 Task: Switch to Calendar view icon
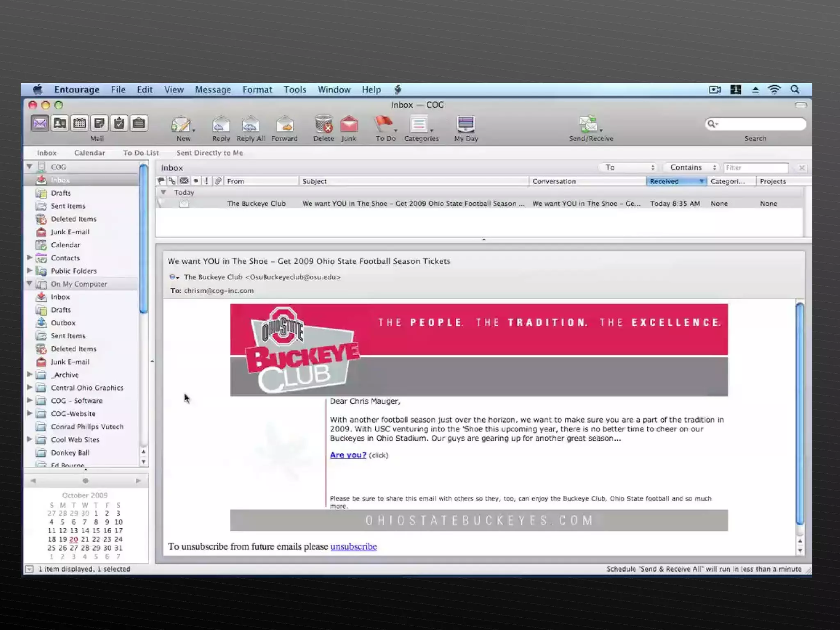(80, 123)
